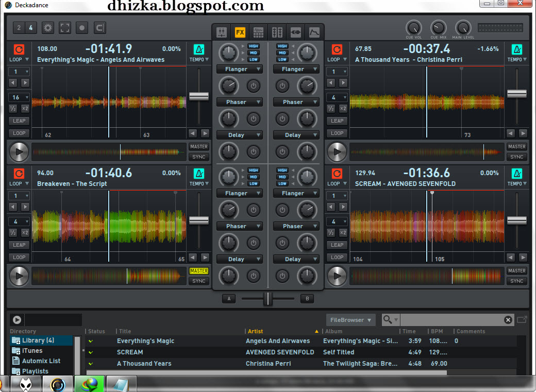Click loop icon on Everything's Magic deck

[x=19, y=49]
